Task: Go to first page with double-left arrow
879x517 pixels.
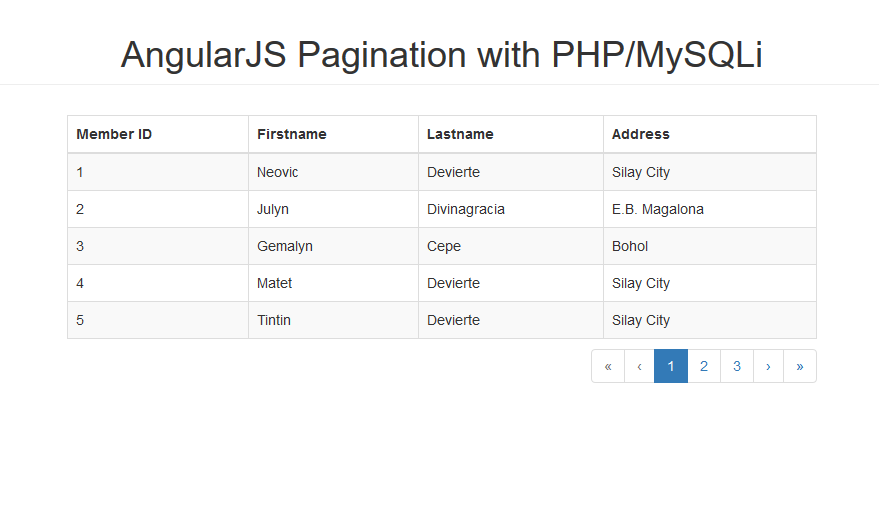Action: tap(608, 366)
